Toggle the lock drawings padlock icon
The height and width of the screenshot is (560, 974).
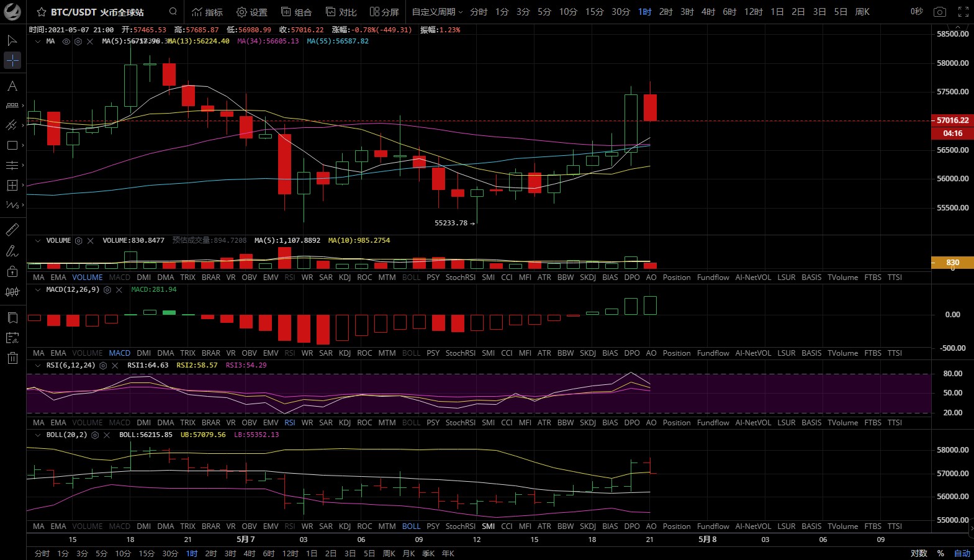pos(12,271)
